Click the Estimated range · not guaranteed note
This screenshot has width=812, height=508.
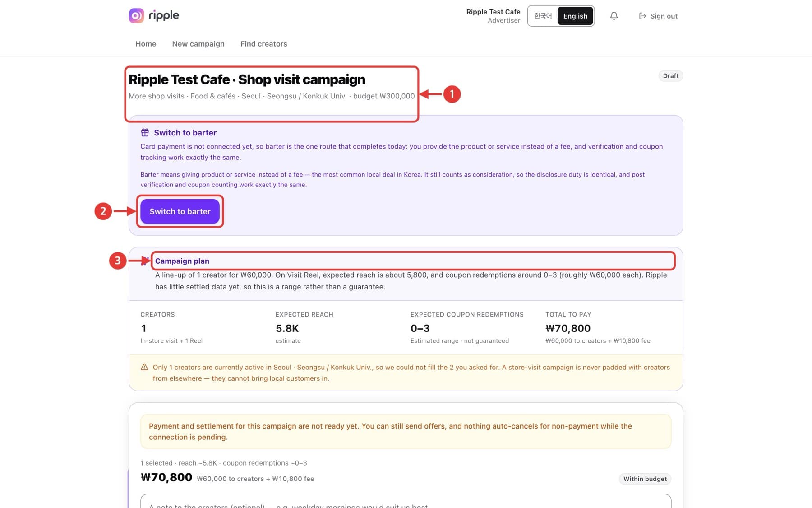[460, 341]
